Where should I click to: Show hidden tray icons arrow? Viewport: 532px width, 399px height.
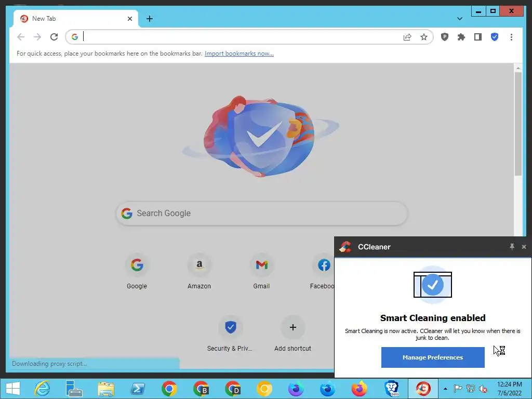445,389
